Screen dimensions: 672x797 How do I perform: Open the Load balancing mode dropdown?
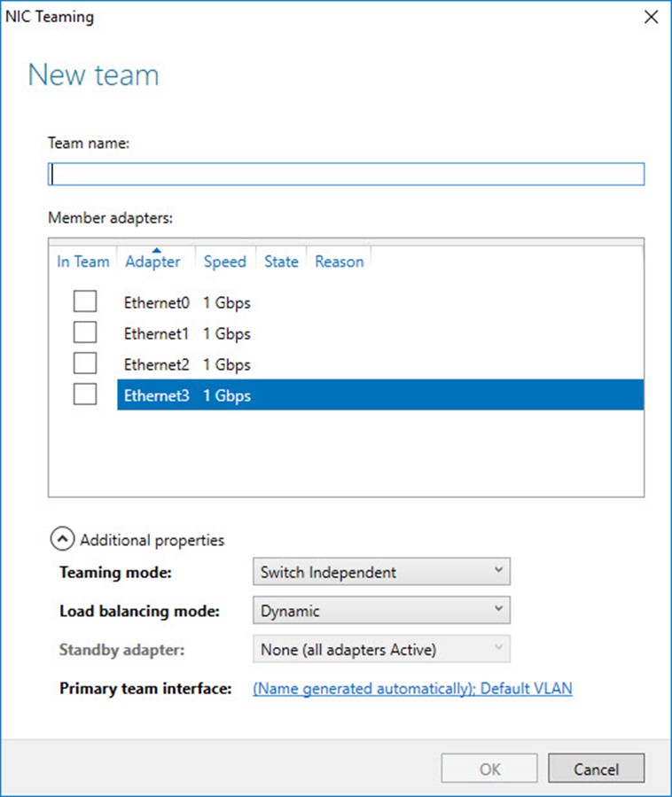381,611
